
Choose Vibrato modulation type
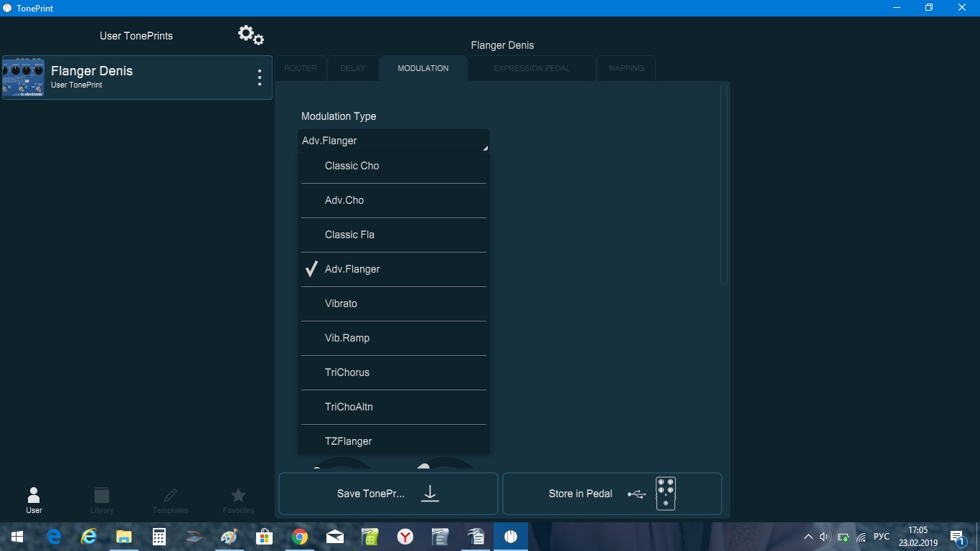(394, 303)
